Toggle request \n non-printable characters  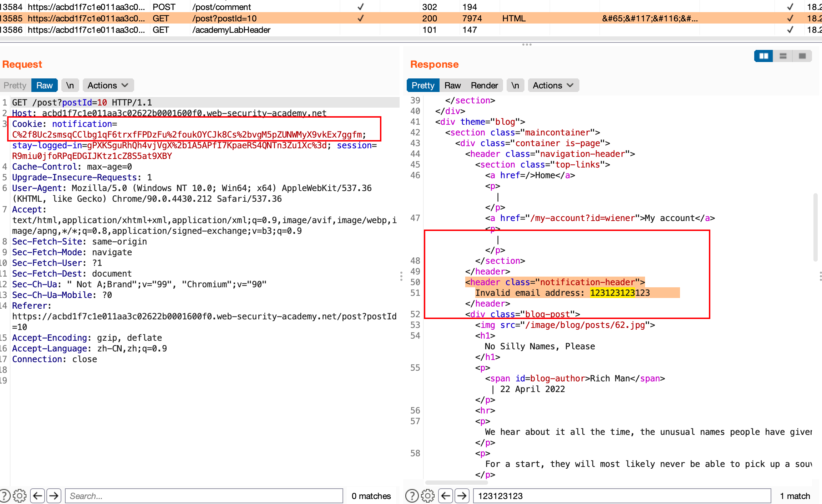70,86
